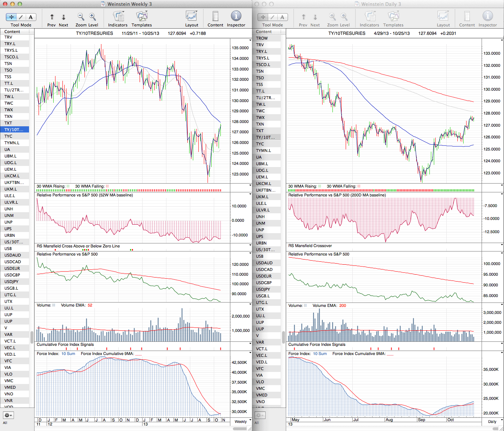Viewport: 504px width, 431px height.
Task: Select TYC in the Weekly symbol list
Action: click(8, 136)
